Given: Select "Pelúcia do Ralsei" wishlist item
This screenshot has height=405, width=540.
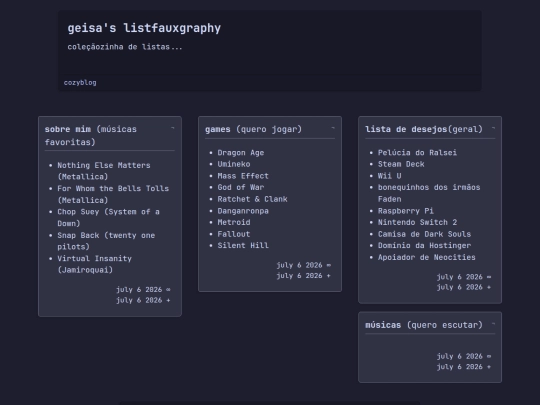Looking at the screenshot, I should point(417,153).
